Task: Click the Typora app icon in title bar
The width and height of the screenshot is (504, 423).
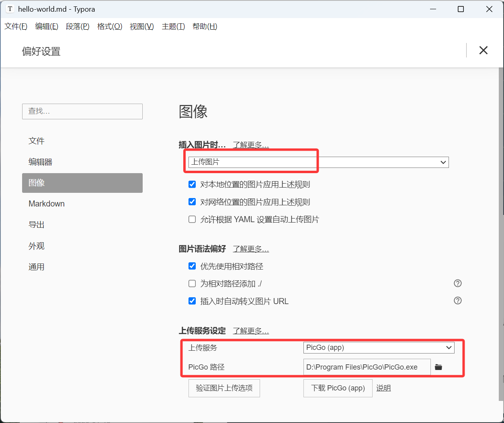Action: [10, 9]
